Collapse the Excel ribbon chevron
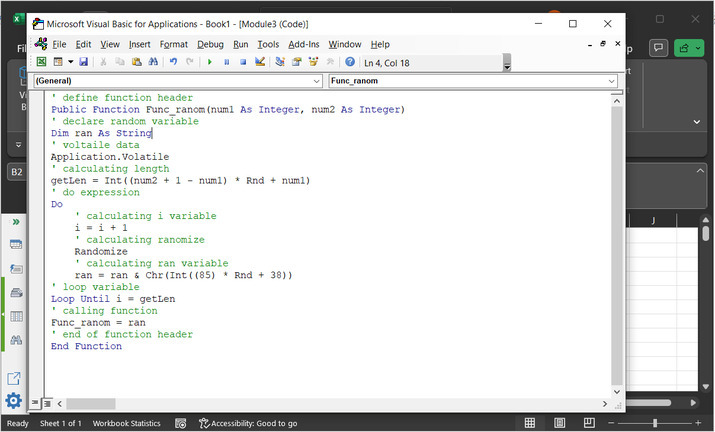This screenshot has width=715, height=432. point(697,122)
